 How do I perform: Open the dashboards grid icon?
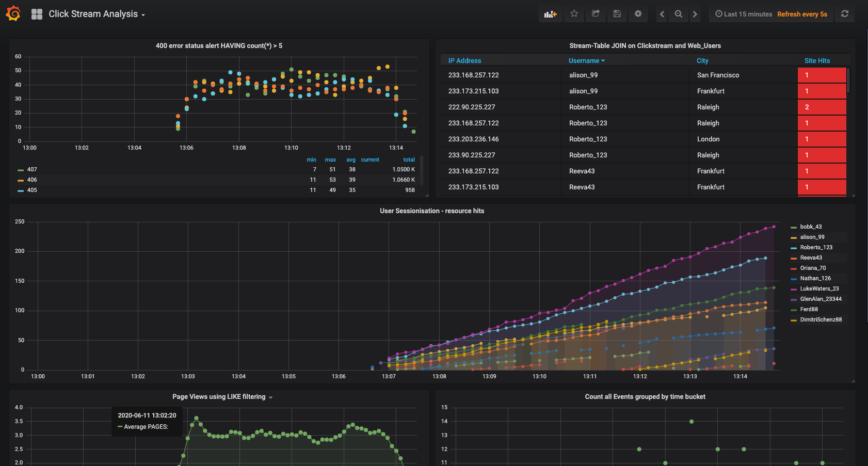coord(37,14)
